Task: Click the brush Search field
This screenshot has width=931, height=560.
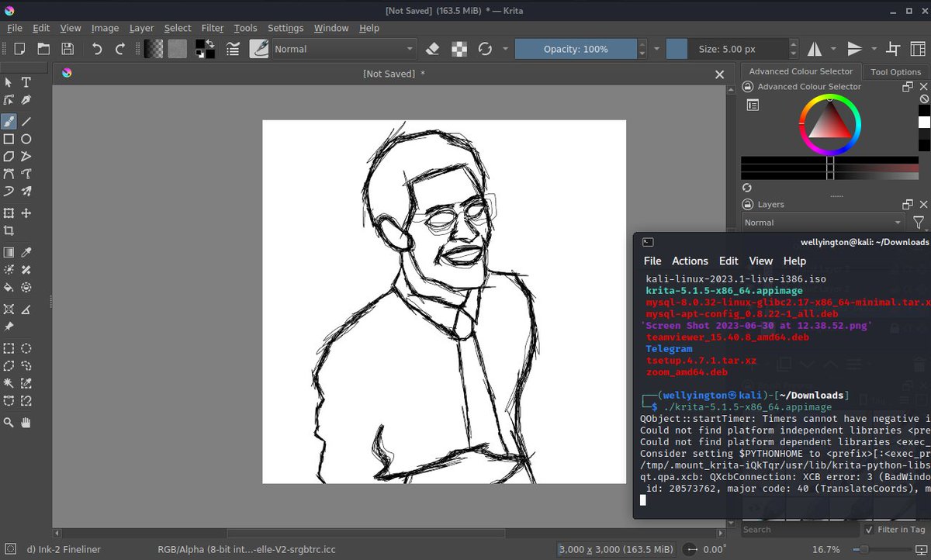Action: pos(799,530)
